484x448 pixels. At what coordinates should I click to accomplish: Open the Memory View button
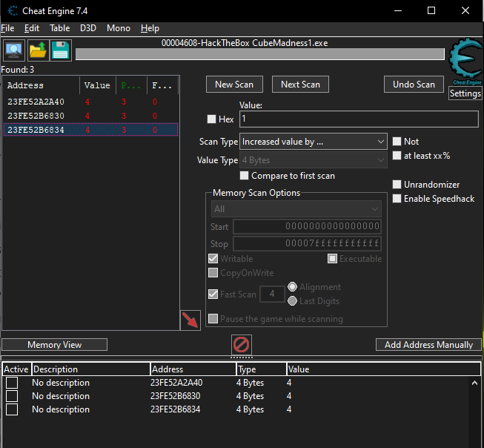point(55,344)
